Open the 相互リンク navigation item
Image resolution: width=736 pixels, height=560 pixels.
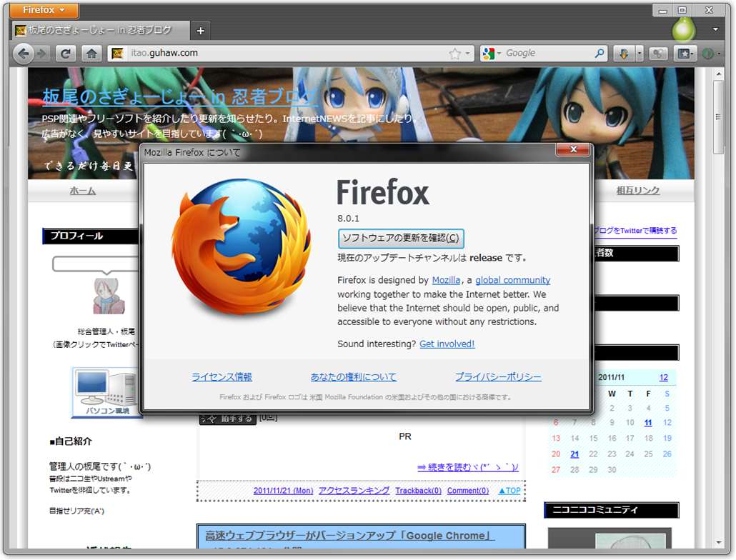point(638,190)
